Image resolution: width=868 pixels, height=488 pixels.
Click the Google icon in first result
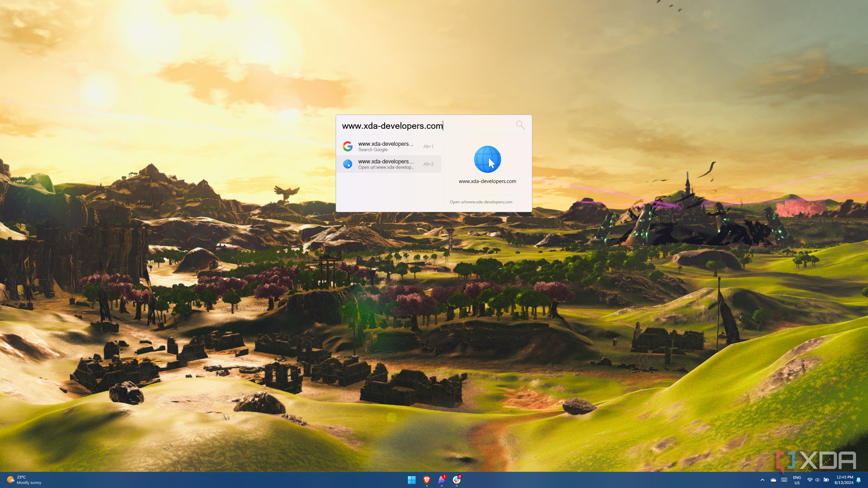[348, 146]
